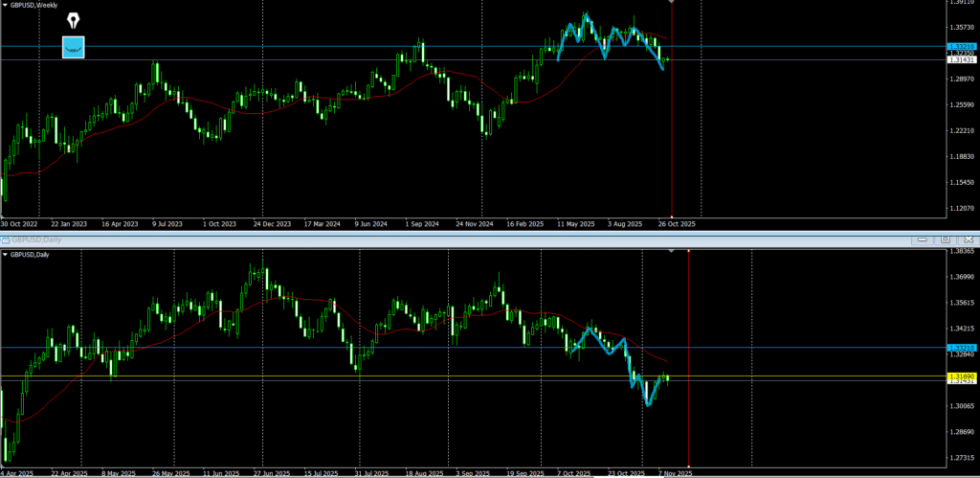This screenshot has height=478, width=980.
Task: Click the pen nib icon on weekly chart
Action: click(74, 21)
